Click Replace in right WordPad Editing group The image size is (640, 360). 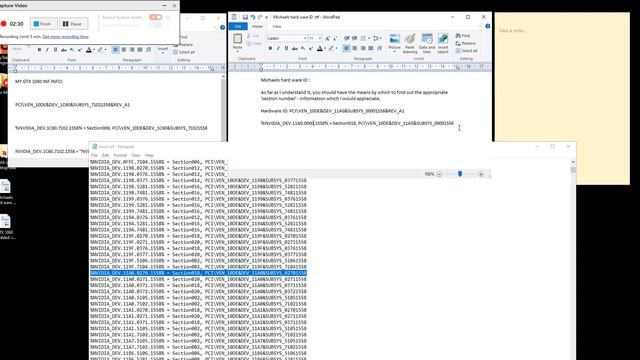(466, 43)
